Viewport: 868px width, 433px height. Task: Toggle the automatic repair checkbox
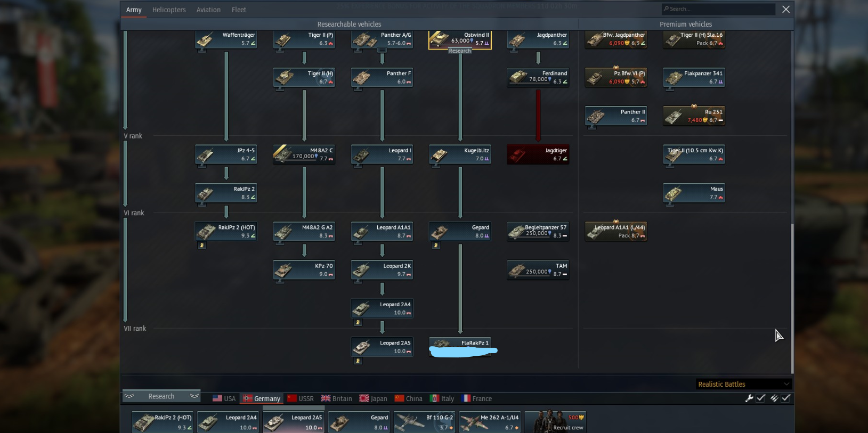(x=761, y=398)
